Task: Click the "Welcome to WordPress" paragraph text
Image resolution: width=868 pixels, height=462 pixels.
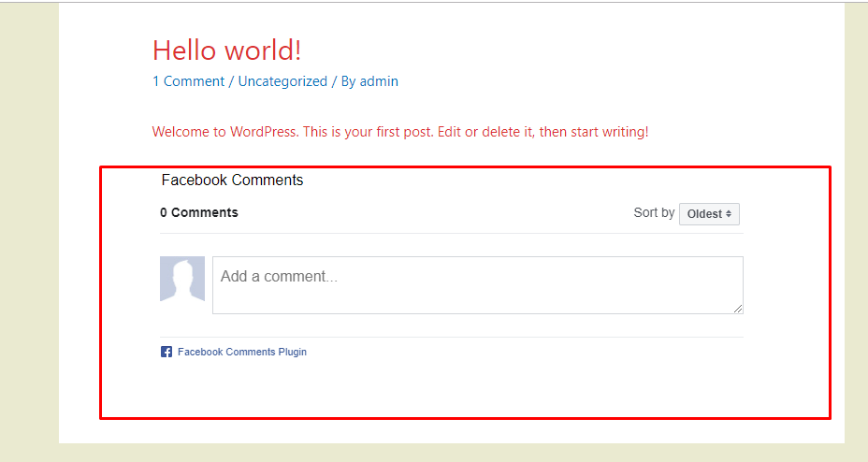Action: coord(400,132)
